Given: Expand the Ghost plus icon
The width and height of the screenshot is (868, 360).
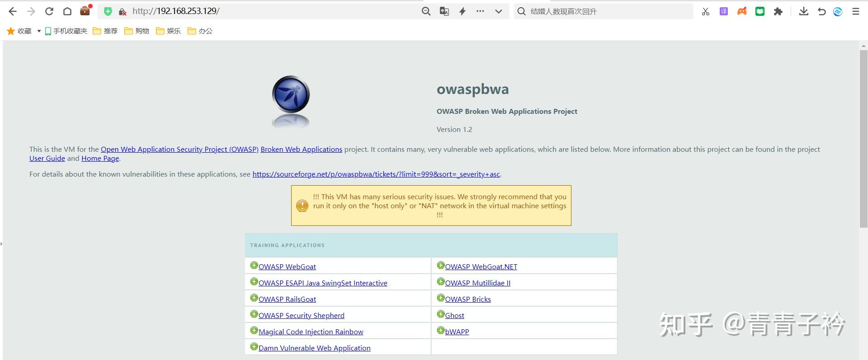Looking at the screenshot, I should coord(441,314).
